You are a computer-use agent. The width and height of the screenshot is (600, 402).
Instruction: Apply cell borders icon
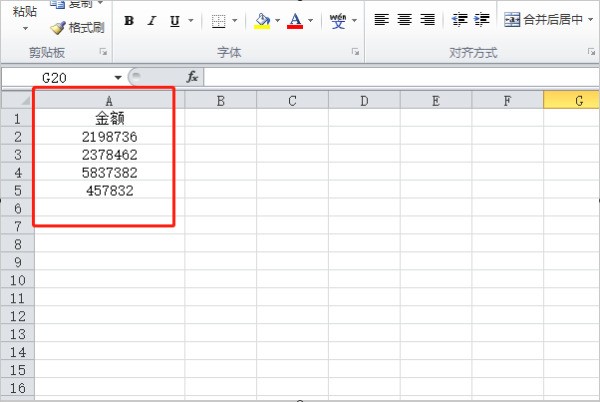click(x=219, y=20)
